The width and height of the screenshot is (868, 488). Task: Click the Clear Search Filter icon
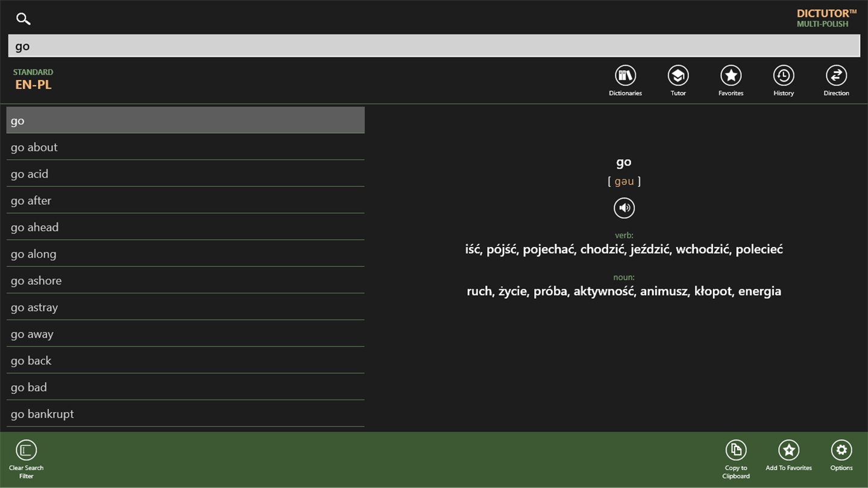26,450
